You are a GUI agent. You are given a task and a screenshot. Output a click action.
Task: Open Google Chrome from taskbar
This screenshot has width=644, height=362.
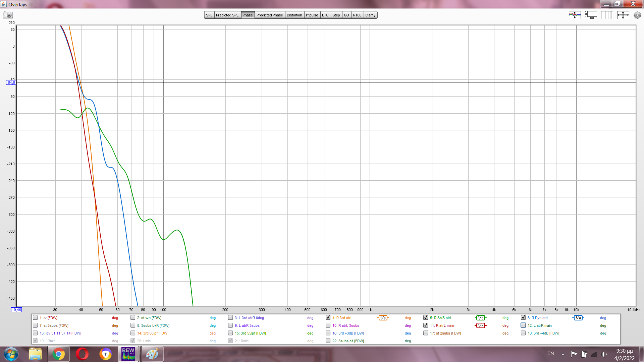pos(58,354)
